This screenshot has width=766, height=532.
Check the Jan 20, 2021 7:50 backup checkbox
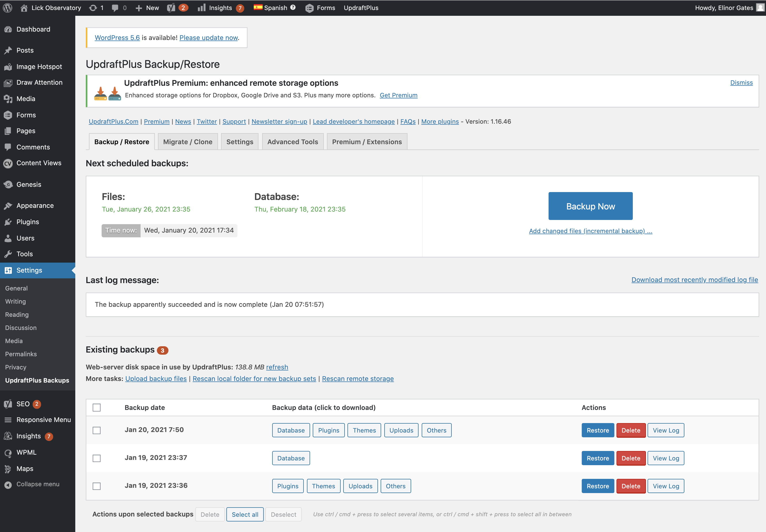pos(97,430)
